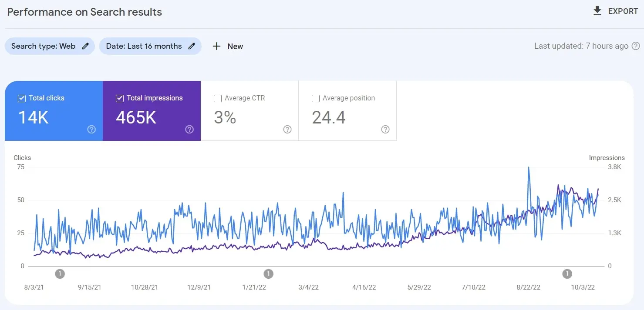Open the help icon on Total clicks card

point(91,129)
